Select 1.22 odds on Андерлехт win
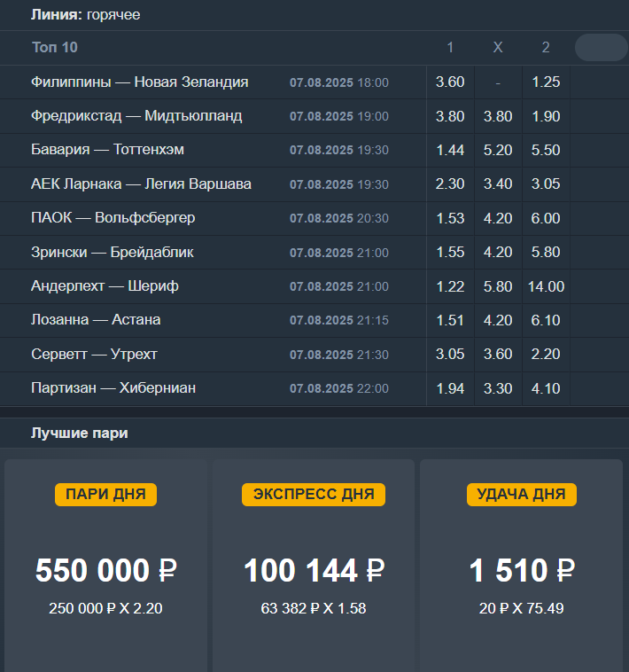Screen dimensions: 629x672 (450, 286)
